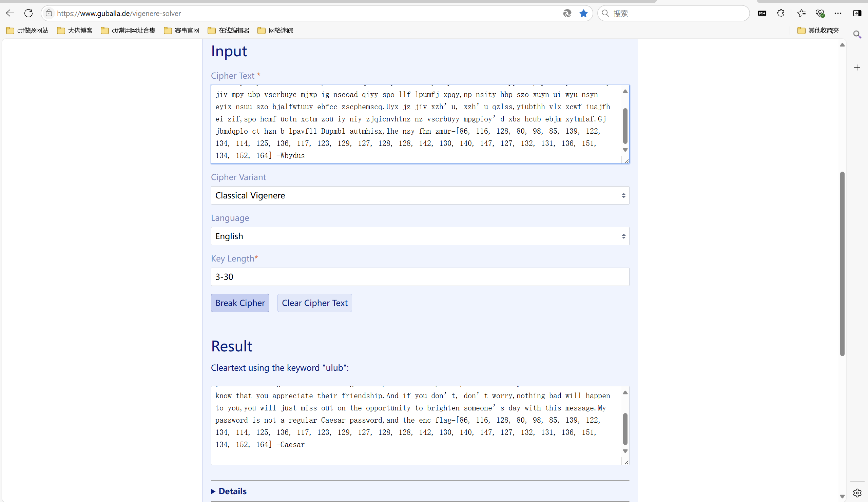Open the MD extension icon
Viewport: 868px width, 502px height.
tap(762, 13)
